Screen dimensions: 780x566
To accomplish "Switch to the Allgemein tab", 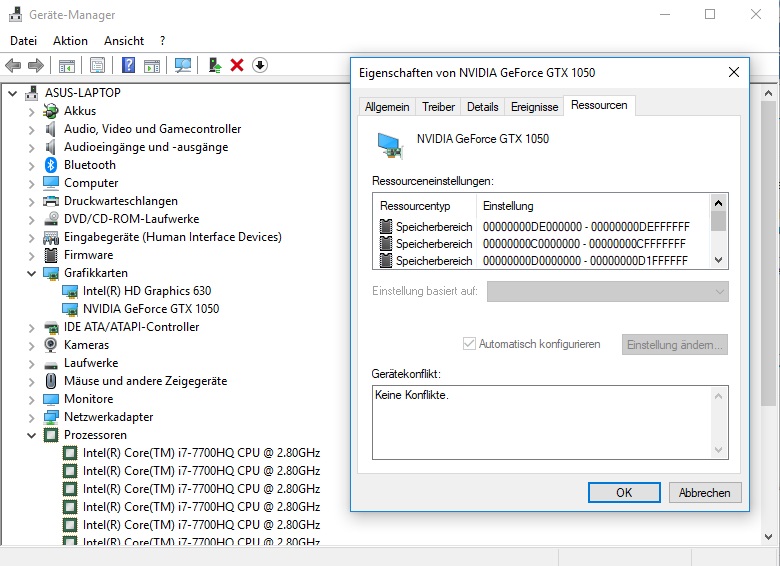I will tap(387, 107).
